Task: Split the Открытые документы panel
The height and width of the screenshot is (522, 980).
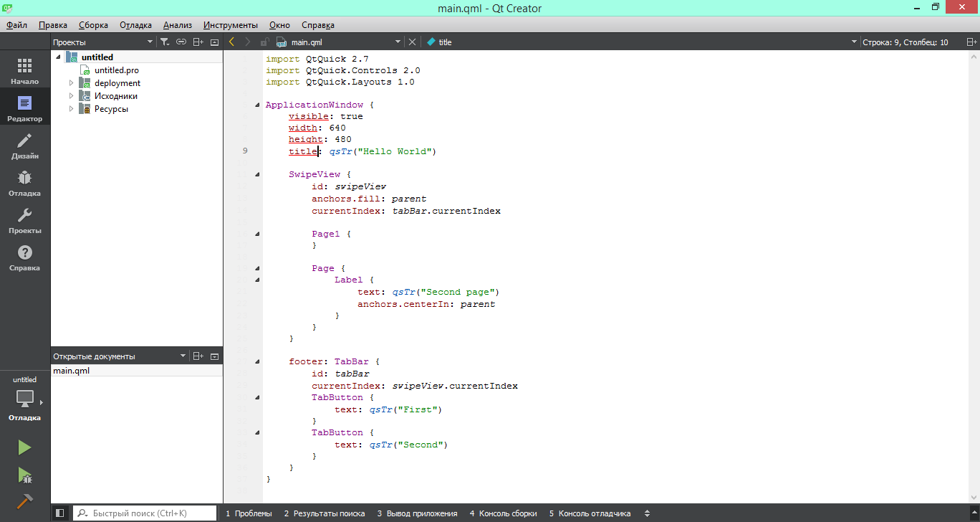Action: (x=199, y=356)
